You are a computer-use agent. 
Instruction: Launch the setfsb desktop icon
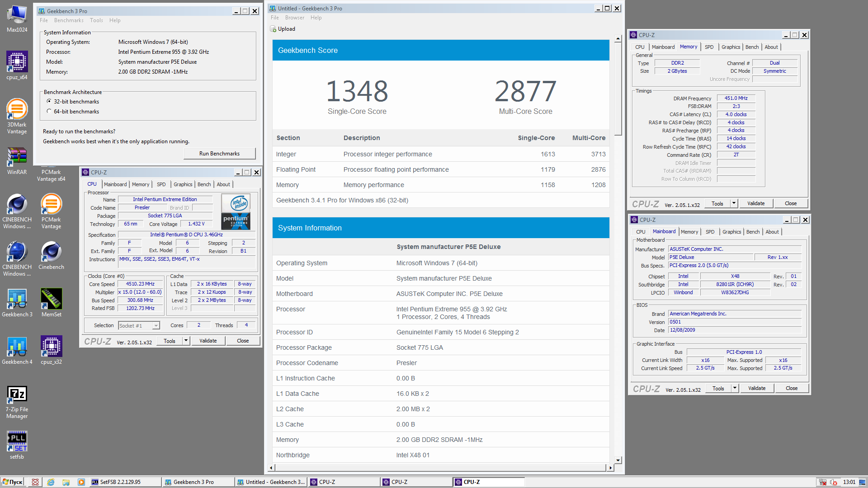pyautogui.click(x=17, y=446)
